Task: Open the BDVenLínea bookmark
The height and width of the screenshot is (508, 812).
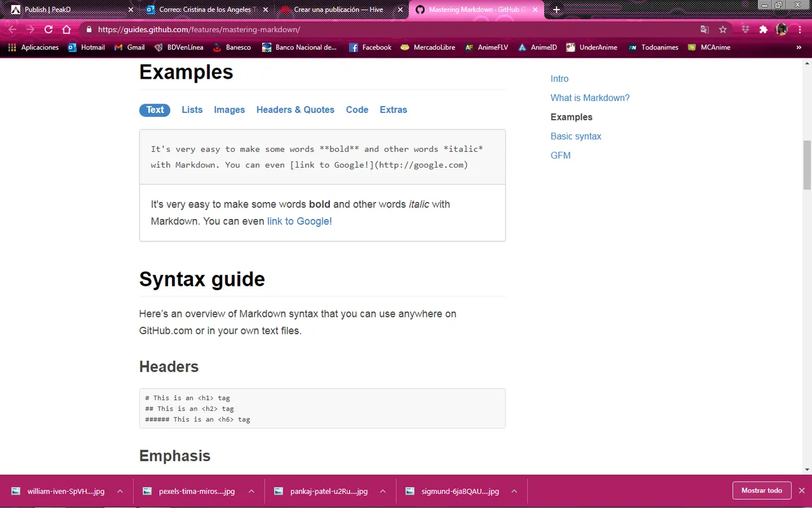Action: (x=178, y=47)
